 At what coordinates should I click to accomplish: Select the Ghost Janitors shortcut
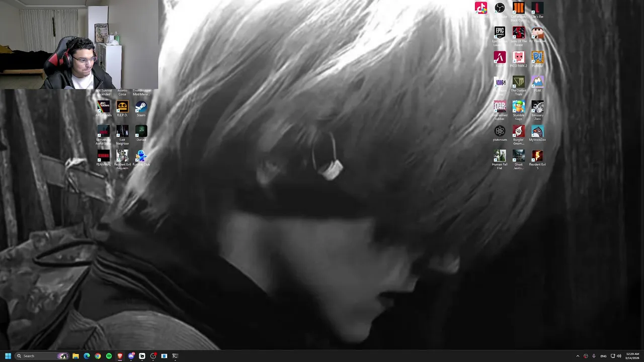tap(518, 159)
